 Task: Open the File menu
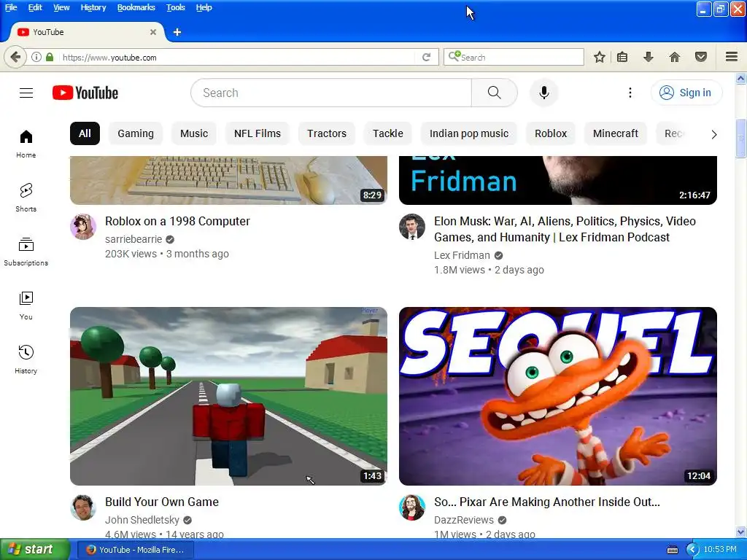tap(11, 7)
